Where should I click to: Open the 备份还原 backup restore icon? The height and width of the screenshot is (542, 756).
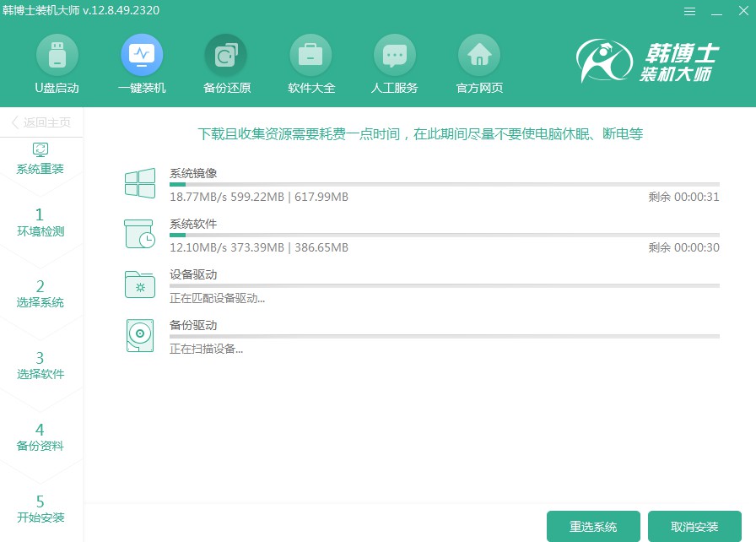226,56
